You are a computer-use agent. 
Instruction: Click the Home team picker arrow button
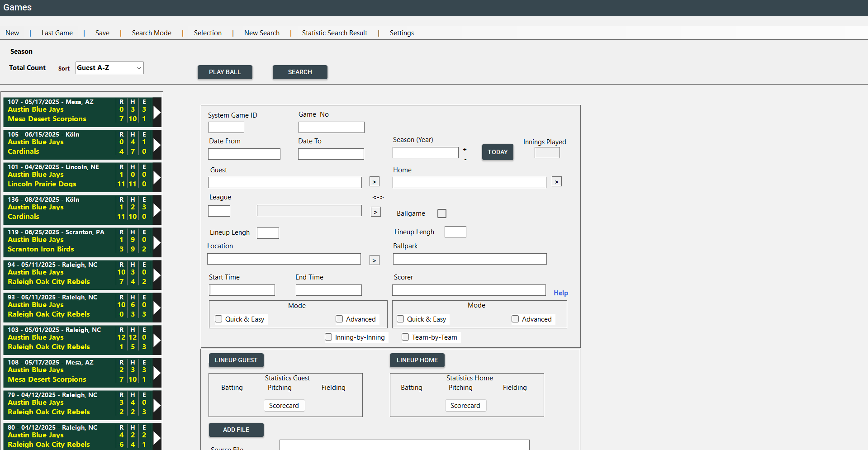pyautogui.click(x=556, y=182)
